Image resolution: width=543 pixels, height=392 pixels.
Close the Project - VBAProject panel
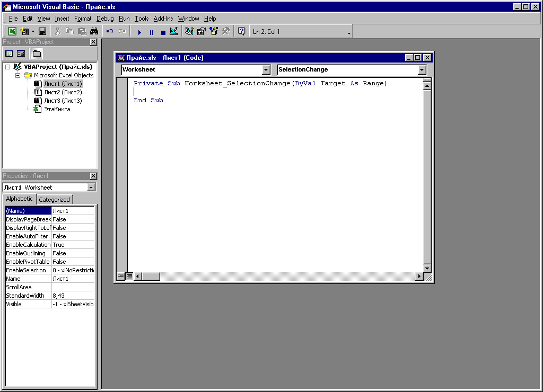(93, 42)
